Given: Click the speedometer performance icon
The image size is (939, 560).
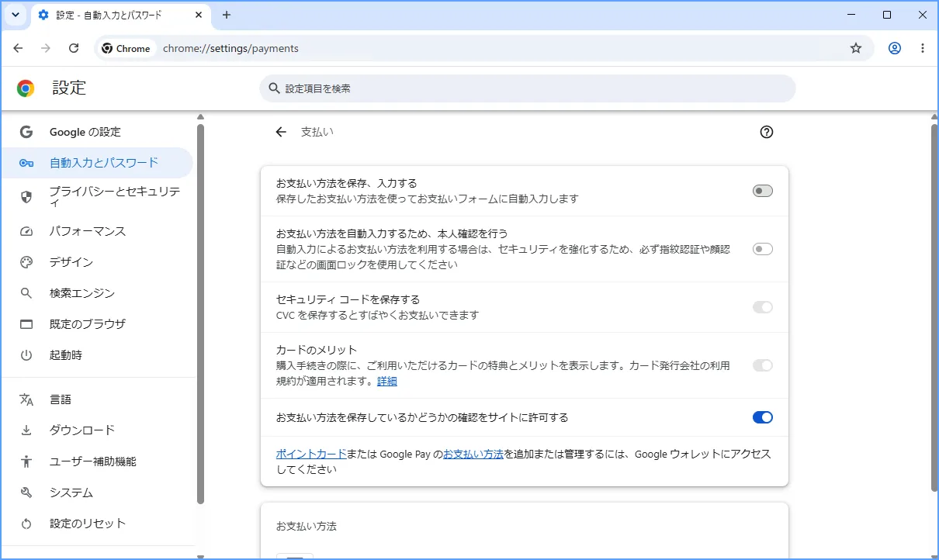Looking at the screenshot, I should (x=26, y=231).
